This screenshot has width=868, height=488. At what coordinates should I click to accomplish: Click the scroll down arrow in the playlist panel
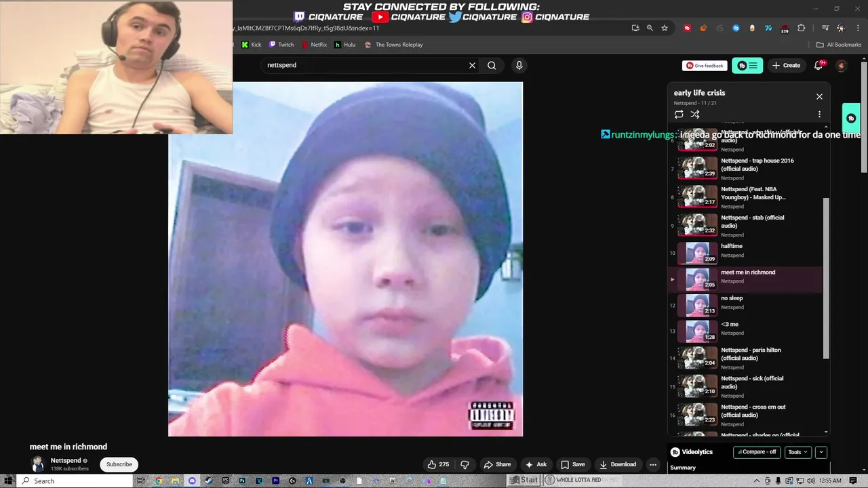coord(826,432)
